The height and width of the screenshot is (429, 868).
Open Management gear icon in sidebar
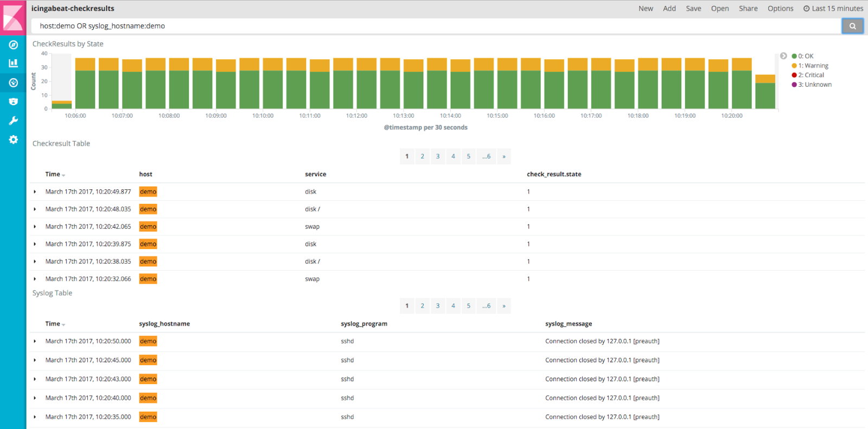click(13, 139)
